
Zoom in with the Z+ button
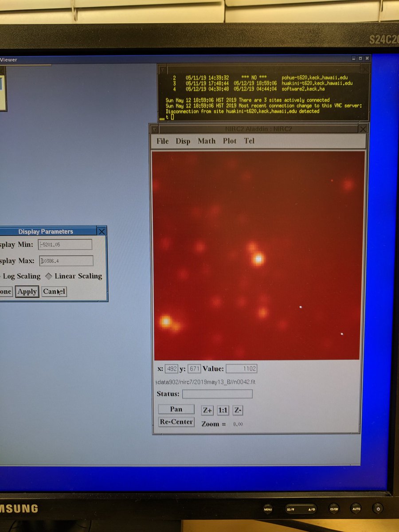point(207,411)
